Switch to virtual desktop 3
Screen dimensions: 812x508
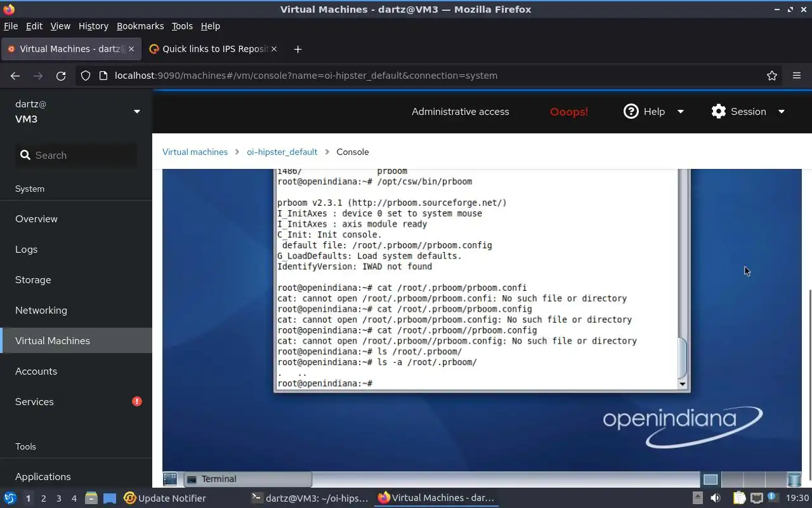point(58,498)
